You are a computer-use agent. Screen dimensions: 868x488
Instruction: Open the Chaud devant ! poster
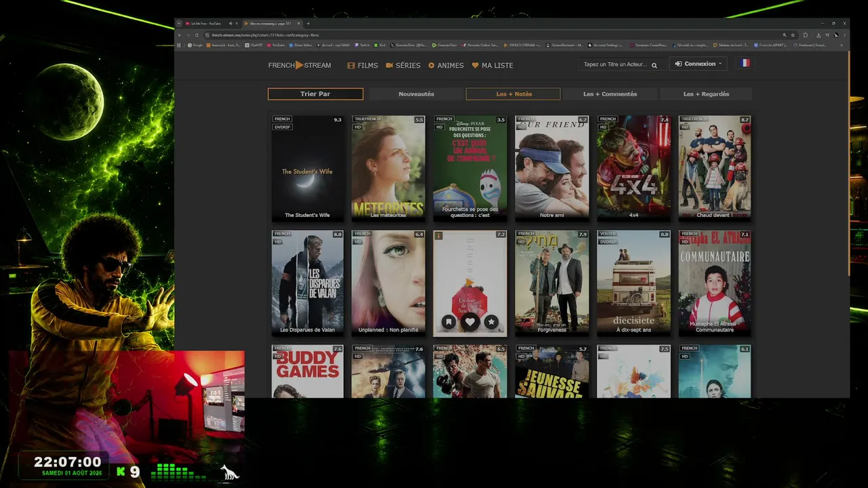pyautogui.click(x=715, y=168)
